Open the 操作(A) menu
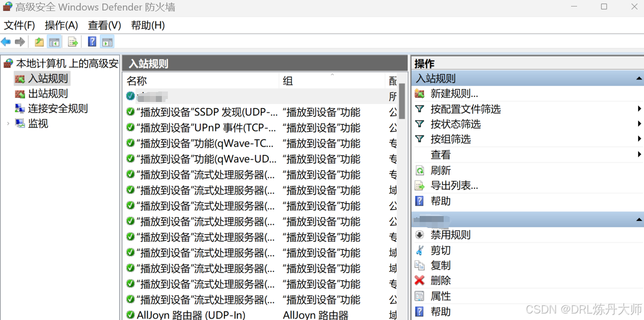644x320 pixels. [x=61, y=25]
